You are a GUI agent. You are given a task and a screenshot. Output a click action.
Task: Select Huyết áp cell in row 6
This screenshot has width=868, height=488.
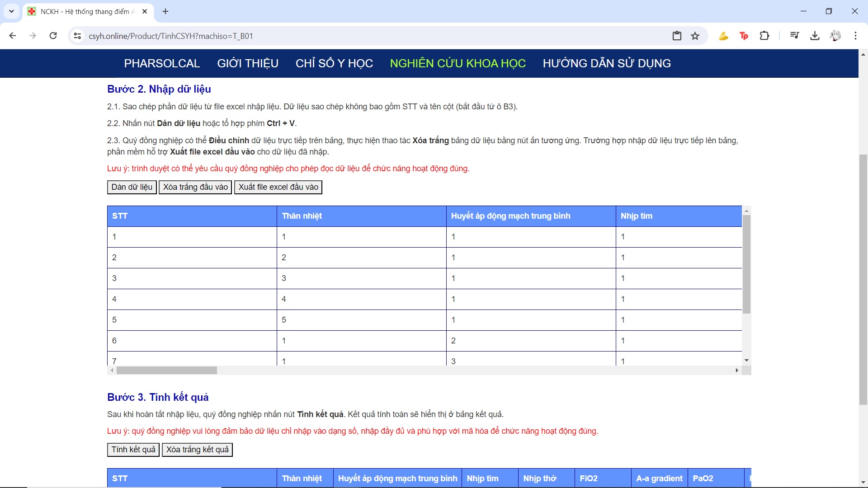(531, 341)
